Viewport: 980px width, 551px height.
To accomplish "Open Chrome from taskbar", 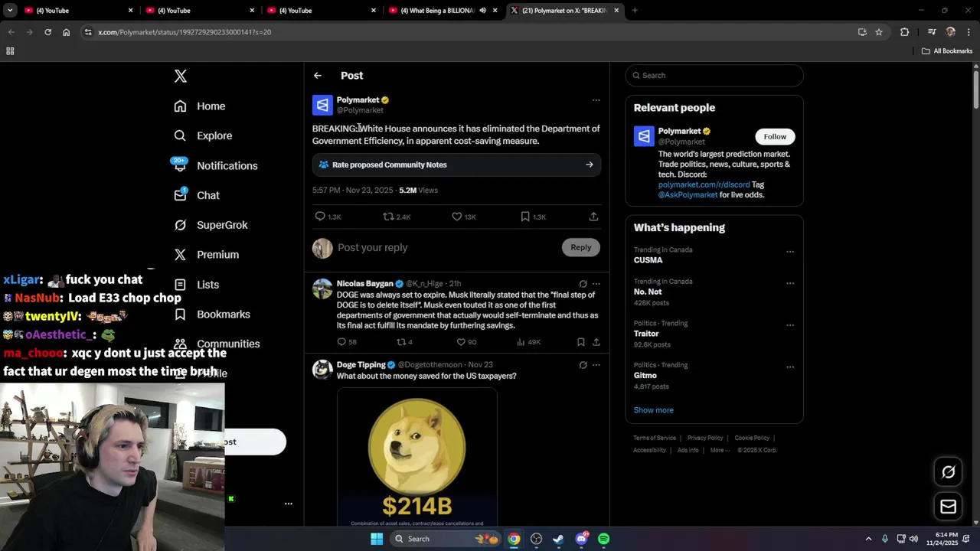I will pos(514,539).
